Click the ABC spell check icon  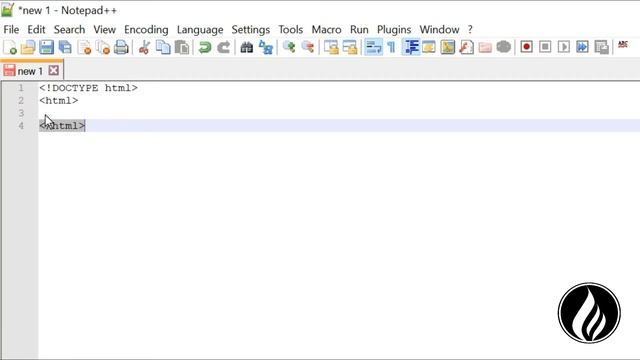click(623, 44)
